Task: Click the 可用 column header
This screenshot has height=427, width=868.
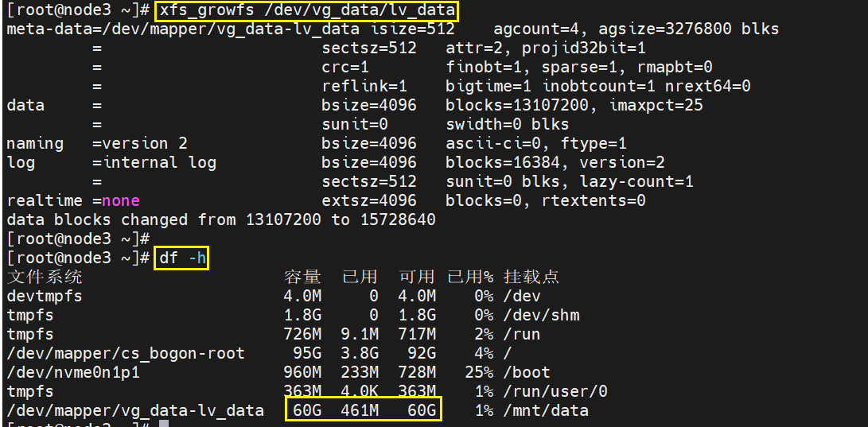Action: [x=417, y=277]
